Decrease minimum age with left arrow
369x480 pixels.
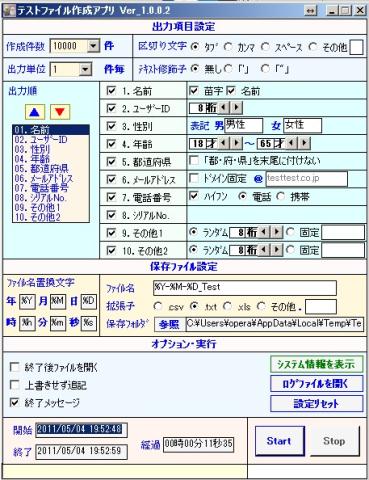click(224, 143)
